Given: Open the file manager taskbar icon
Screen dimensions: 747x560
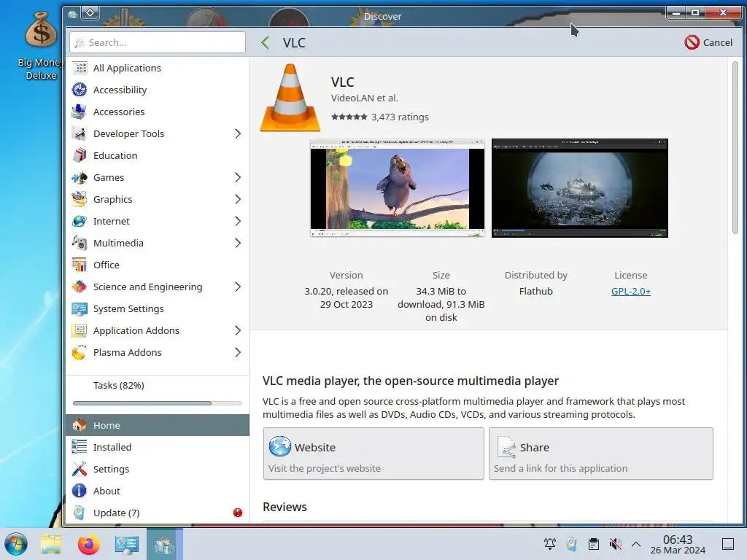Looking at the screenshot, I should pos(52,544).
